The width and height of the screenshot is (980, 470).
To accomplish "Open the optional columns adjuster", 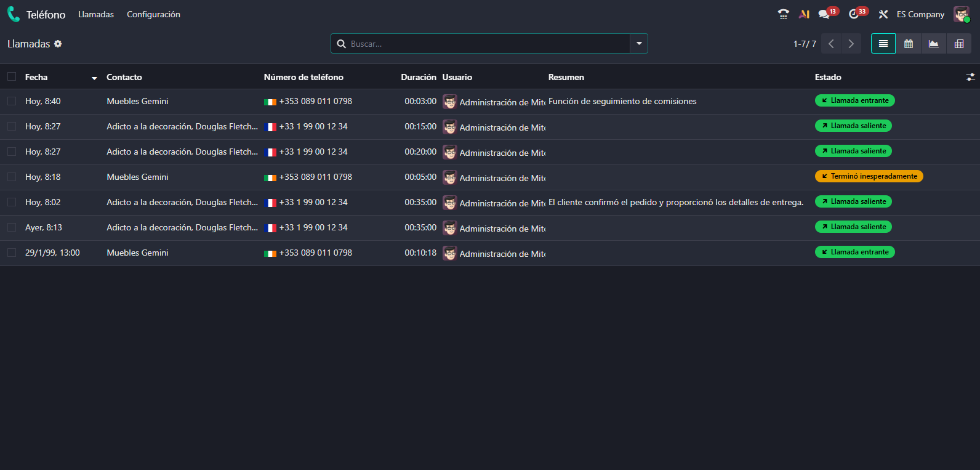I will tap(970, 77).
